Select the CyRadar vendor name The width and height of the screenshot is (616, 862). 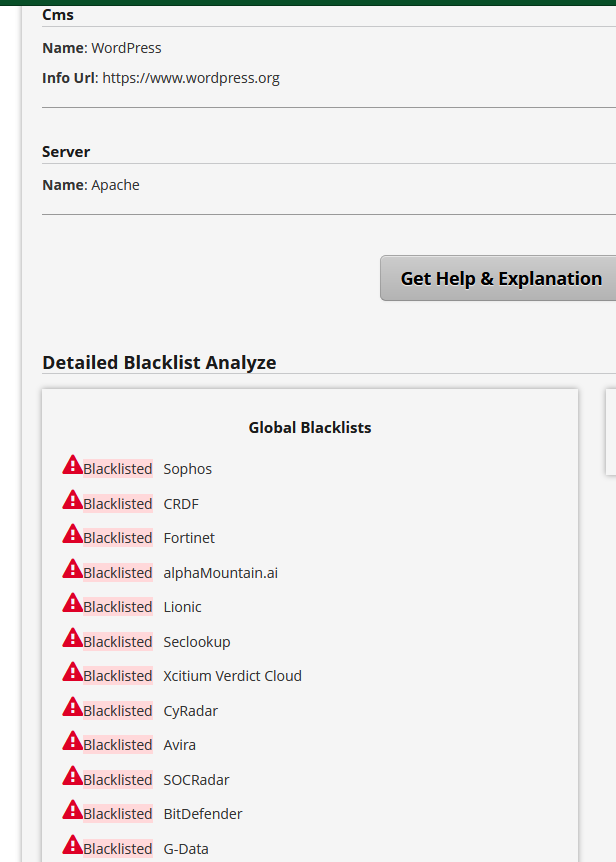point(191,711)
